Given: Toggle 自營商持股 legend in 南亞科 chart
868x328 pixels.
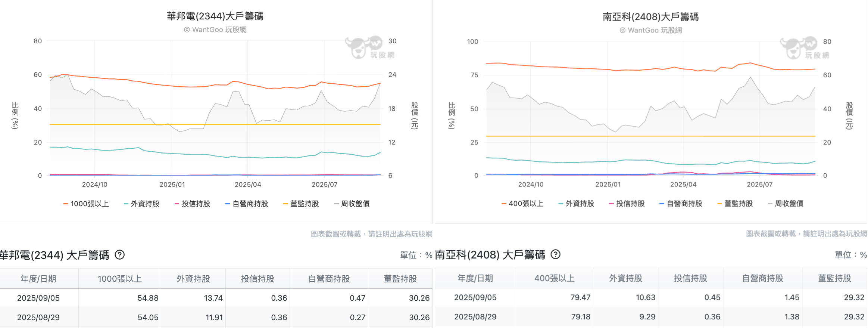Looking at the screenshot, I should coord(681,204).
